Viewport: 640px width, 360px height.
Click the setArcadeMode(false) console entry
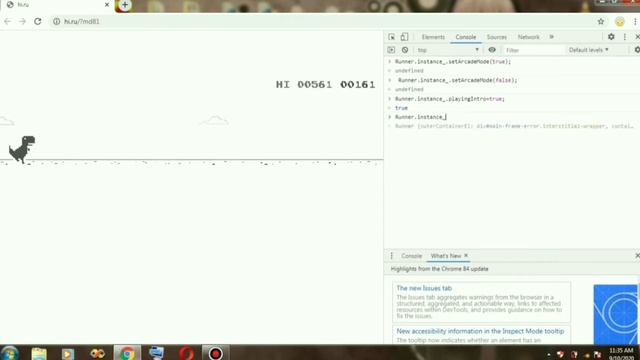point(458,80)
